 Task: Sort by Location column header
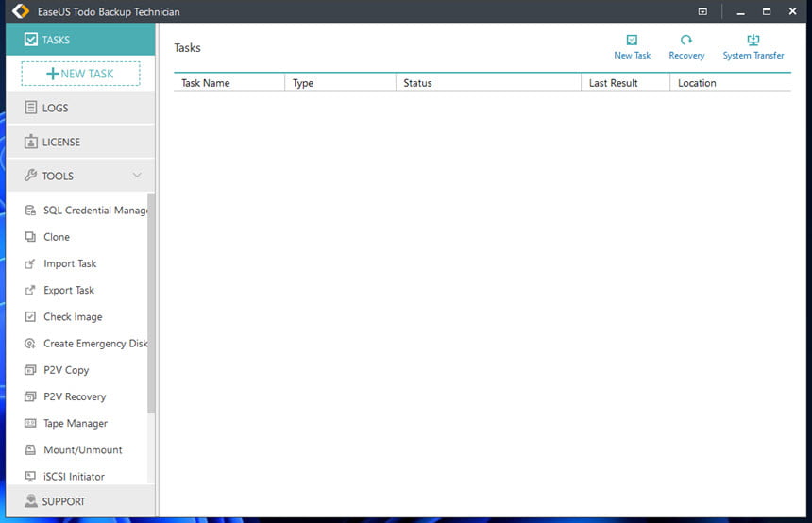pos(731,83)
